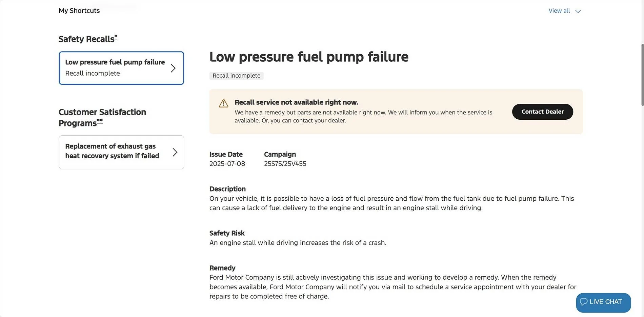Click the chat bubble icon on LIVE CHAT
The width and height of the screenshot is (644, 317).
[584, 302]
